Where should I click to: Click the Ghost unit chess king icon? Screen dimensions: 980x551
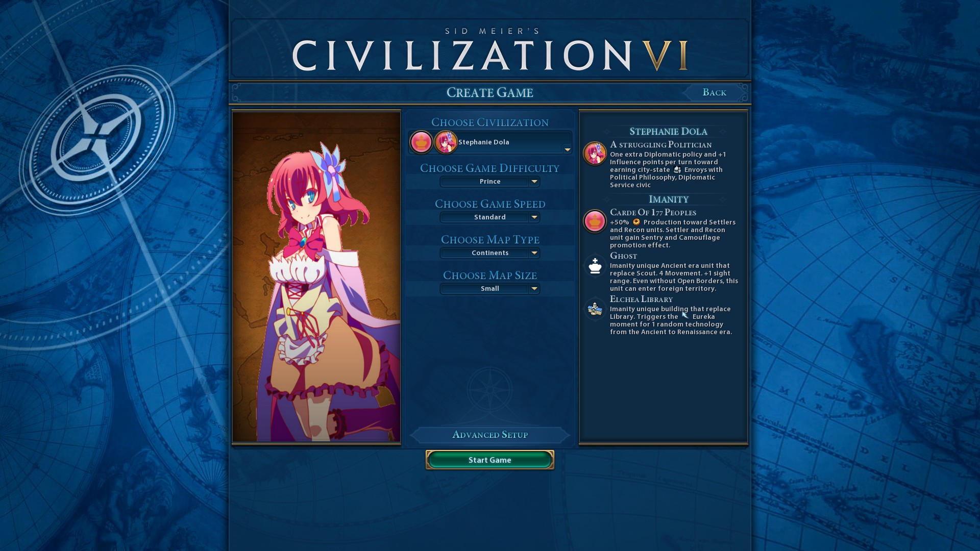tap(595, 266)
